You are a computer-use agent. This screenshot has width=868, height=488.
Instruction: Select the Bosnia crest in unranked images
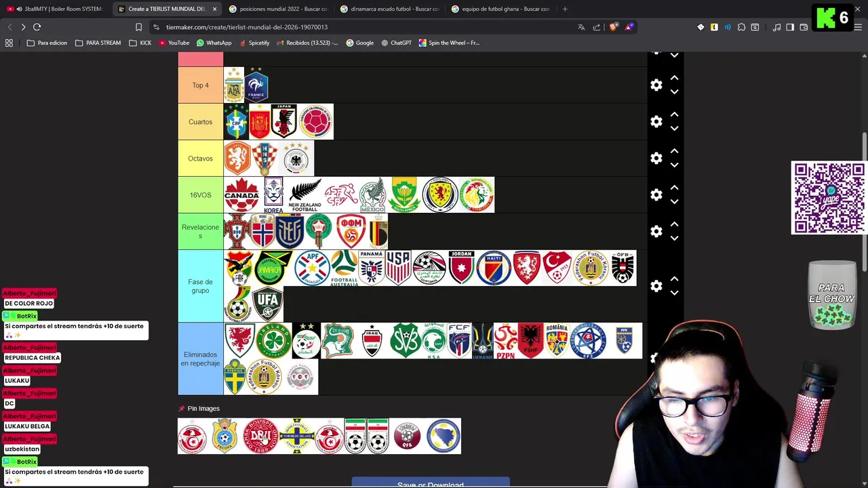coord(443,436)
